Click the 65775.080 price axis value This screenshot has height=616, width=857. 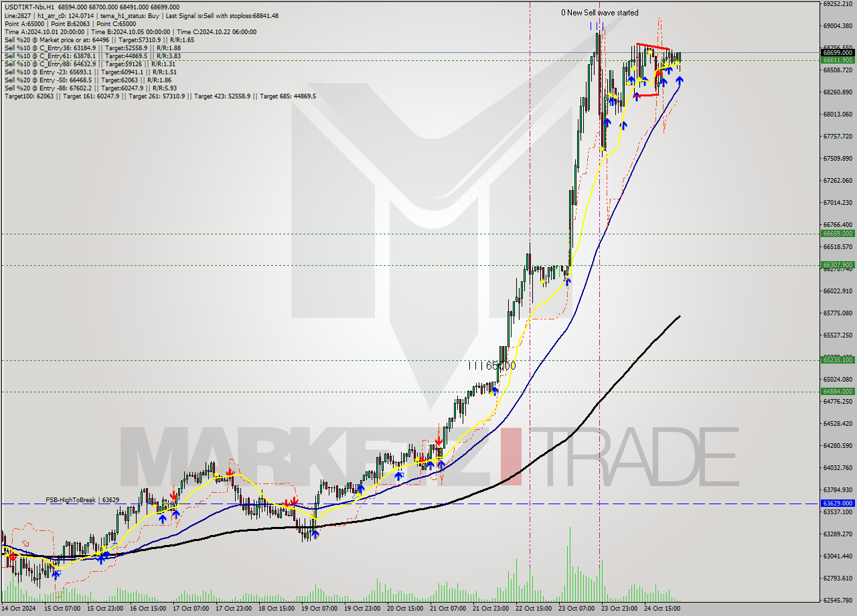pyautogui.click(x=838, y=313)
